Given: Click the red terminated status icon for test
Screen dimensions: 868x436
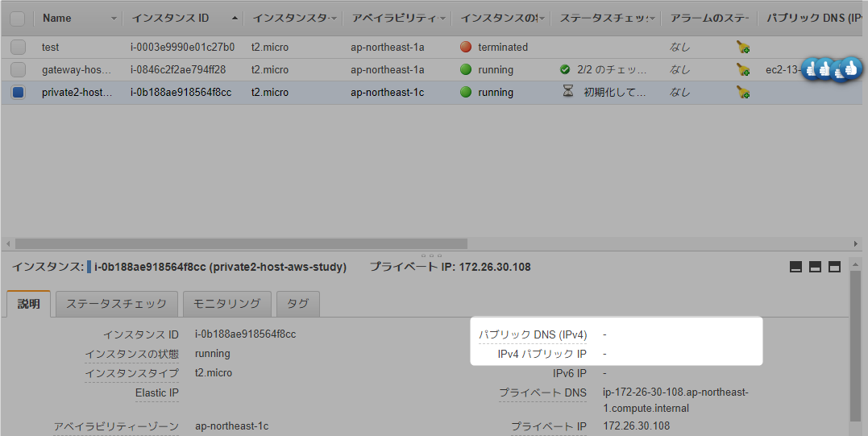Looking at the screenshot, I should pyautogui.click(x=466, y=47).
